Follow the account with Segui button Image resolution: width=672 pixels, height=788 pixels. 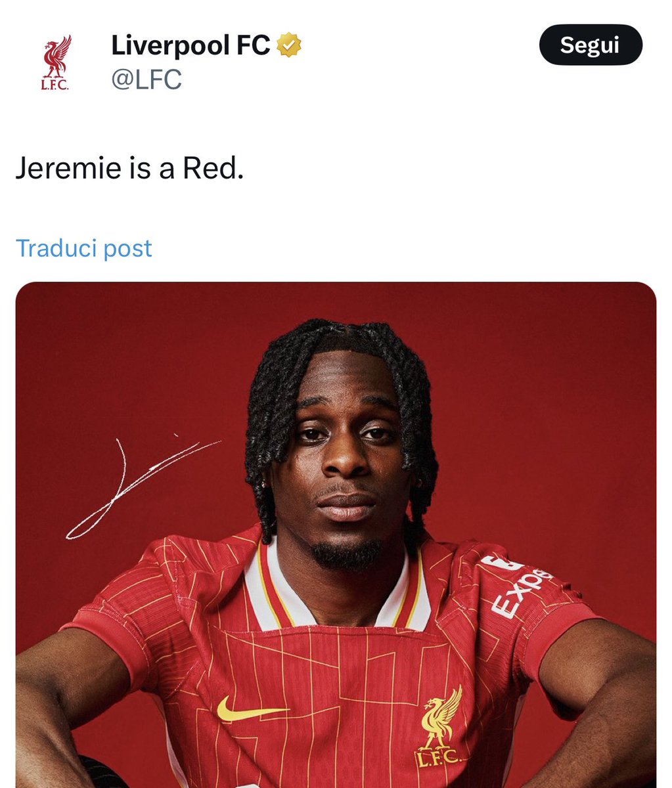(x=590, y=45)
